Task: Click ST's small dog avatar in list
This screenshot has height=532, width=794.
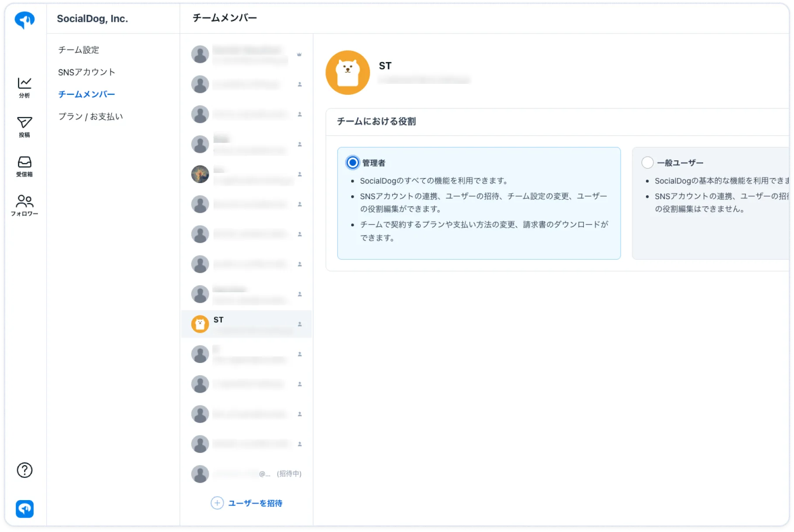Action: tap(200, 324)
